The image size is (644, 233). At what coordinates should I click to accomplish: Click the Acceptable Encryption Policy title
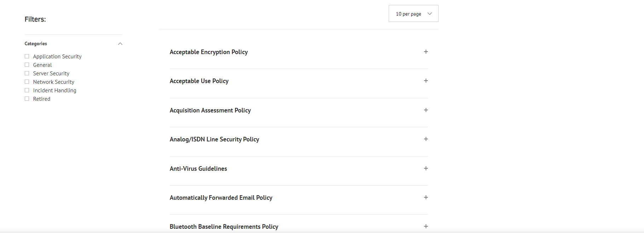[209, 52]
